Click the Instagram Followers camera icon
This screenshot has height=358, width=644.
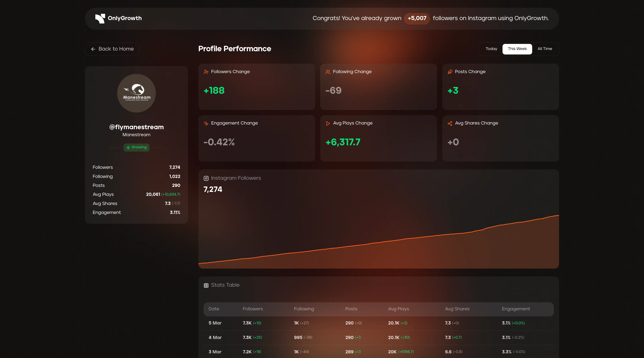coord(206,178)
